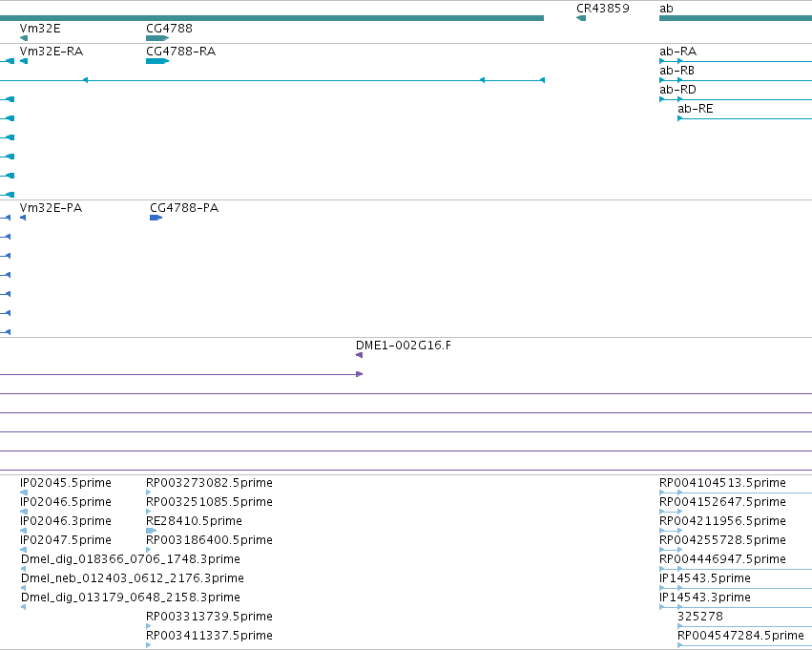This screenshot has height=650, width=812.
Task: Select RP004255728.5prime EST label
Action: tap(722, 540)
